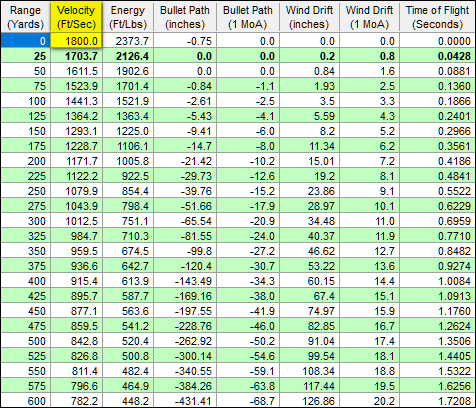The image size is (476, 408).
Task: Select time of flight 1.3506 cell
Action: tap(437, 341)
